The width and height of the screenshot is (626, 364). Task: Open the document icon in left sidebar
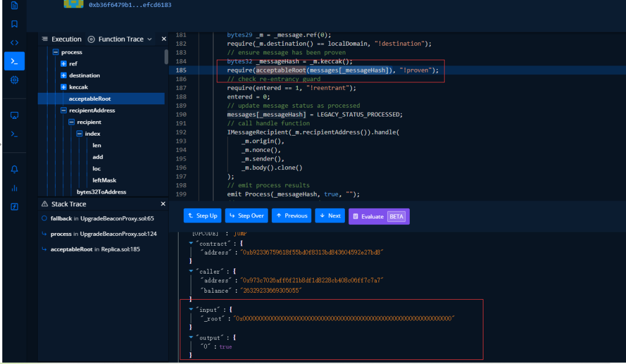(14, 5)
